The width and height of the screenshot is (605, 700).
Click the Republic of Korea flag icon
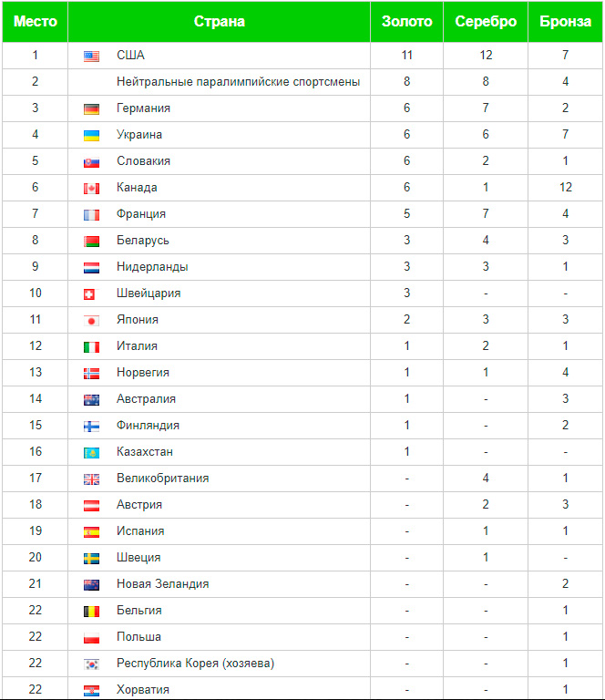(91, 664)
